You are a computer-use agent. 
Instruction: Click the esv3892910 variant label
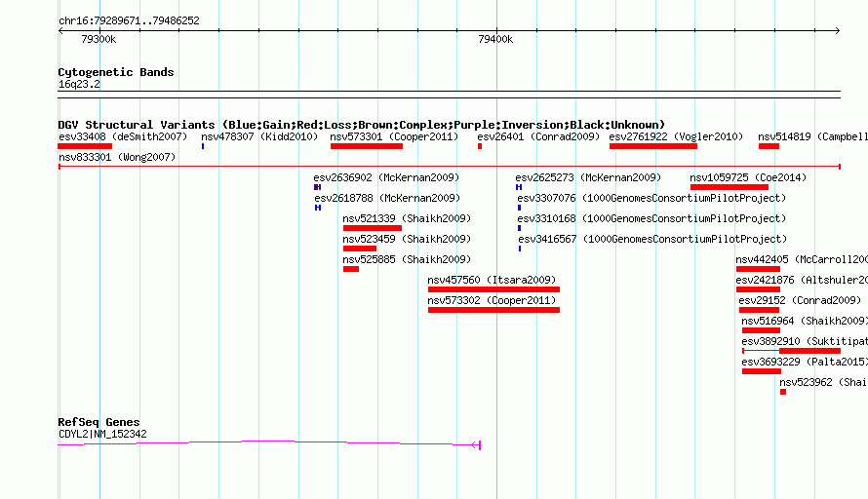(x=805, y=341)
